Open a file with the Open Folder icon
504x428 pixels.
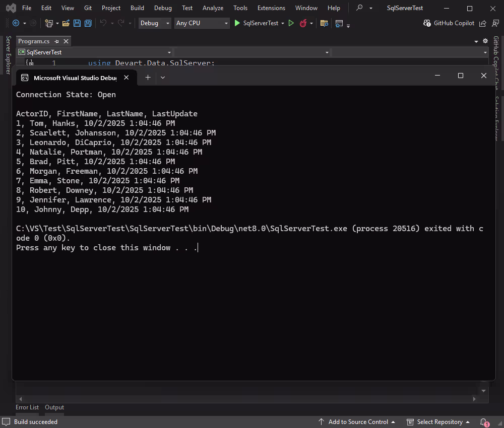pyautogui.click(x=66, y=23)
